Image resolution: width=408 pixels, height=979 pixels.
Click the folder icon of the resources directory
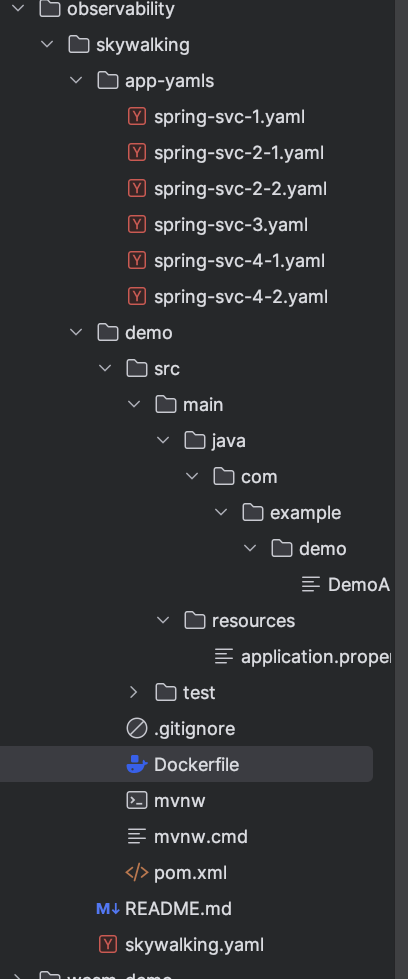pyautogui.click(x=195, y=620)
